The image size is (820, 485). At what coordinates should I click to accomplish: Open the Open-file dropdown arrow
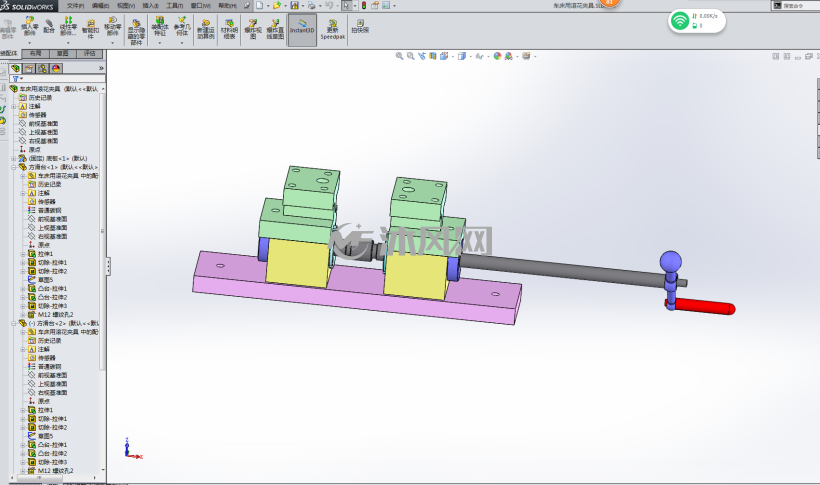(x=285, y=6)
